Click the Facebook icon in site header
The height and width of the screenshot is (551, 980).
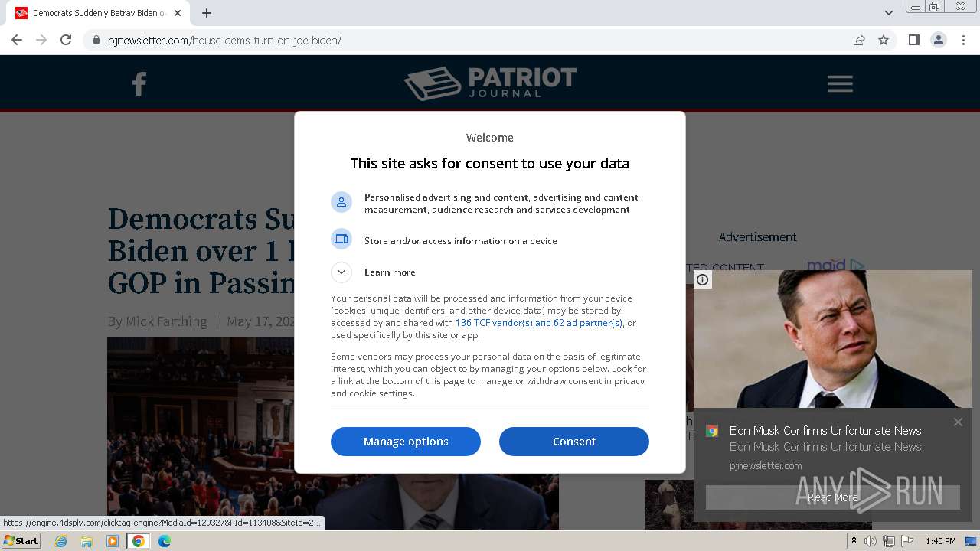pyautogui.click(x=139, y=83)
